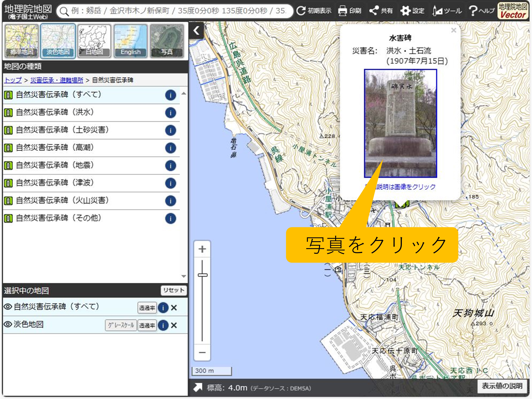Remove selected 淡色地図 layer
This screenshot has width=532, height=399.
coord(174,325)
